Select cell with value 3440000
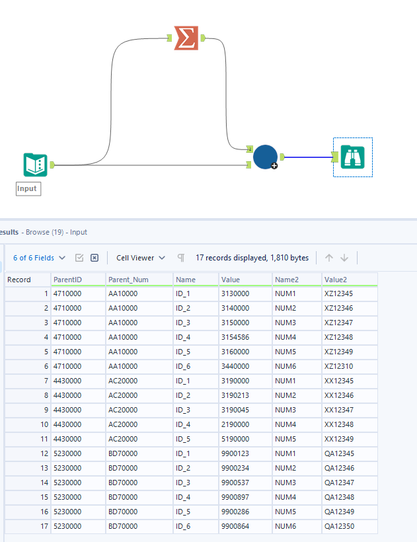417x542 pixels. pos(245,366)
